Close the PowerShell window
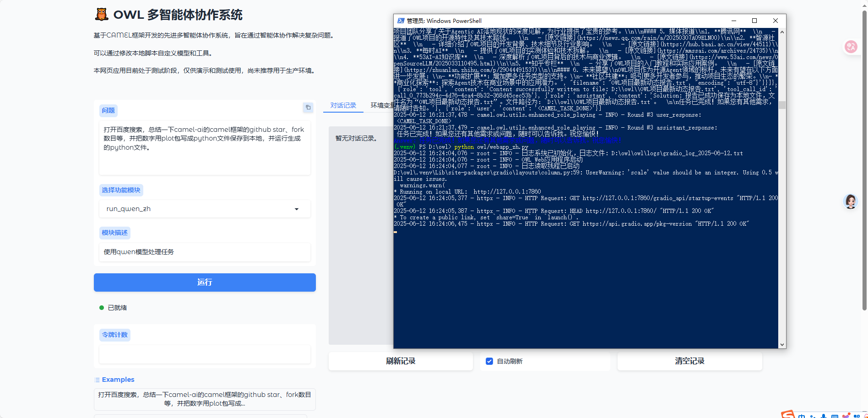 point(776,21)
